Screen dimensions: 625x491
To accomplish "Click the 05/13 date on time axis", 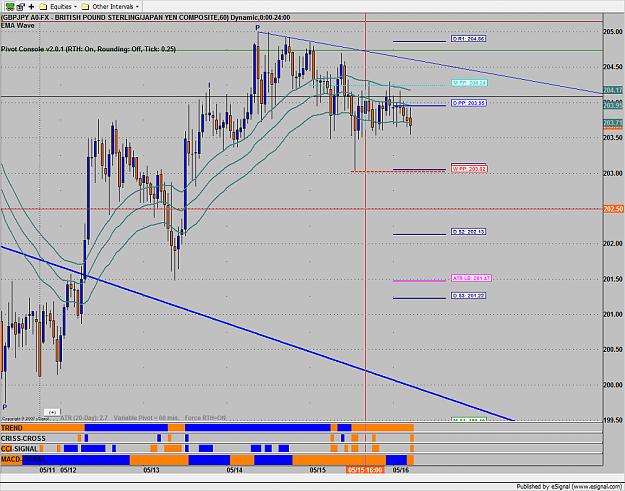I will pos(151,470).
